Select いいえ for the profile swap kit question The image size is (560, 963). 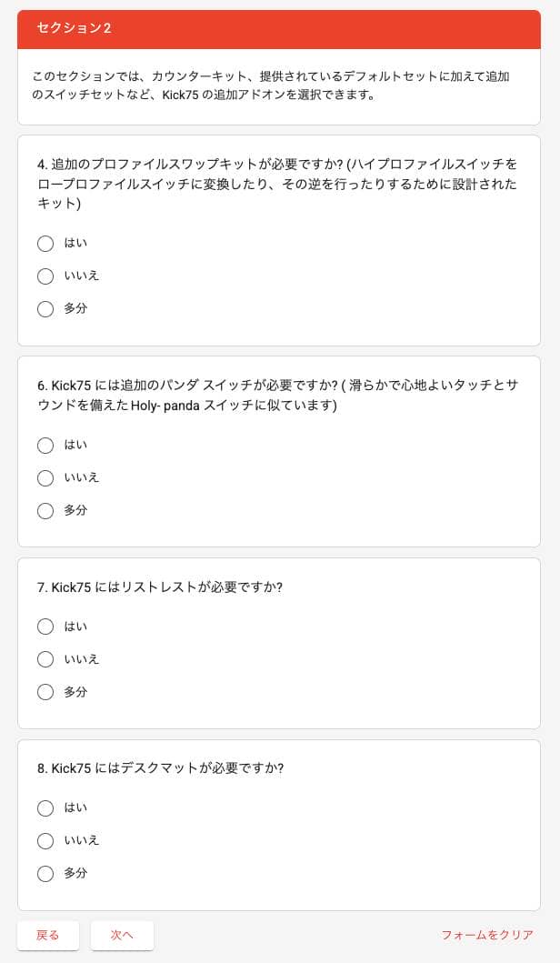(45, 276)
